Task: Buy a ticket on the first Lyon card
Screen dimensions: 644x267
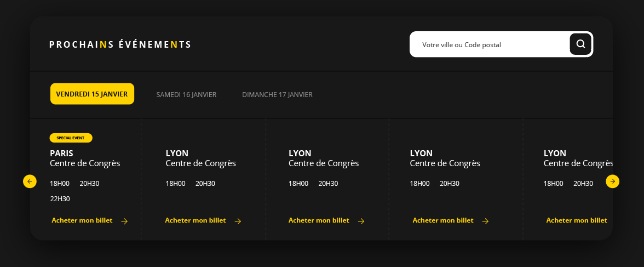Action: (196, 220)
